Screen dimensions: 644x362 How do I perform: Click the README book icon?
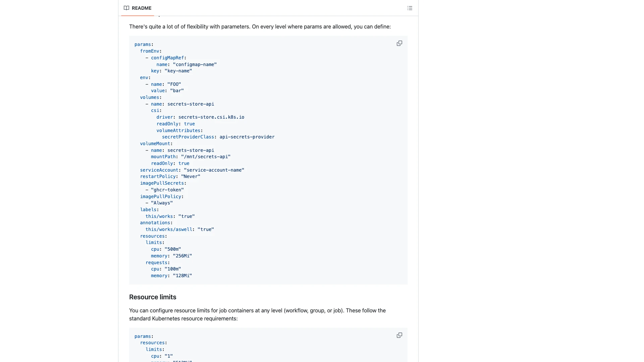(x=126, y=8)
